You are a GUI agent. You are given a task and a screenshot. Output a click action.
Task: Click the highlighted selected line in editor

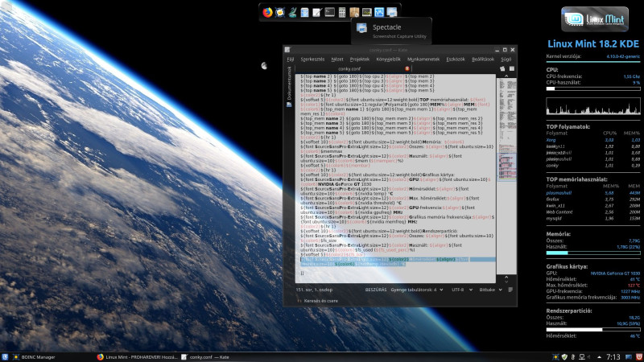[398, 262]
